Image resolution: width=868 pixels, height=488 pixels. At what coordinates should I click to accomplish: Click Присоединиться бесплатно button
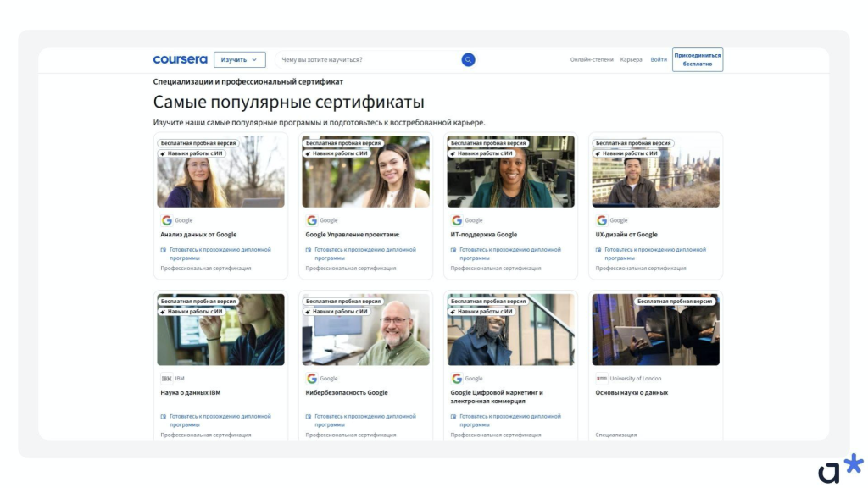click(x=698, y=60)
